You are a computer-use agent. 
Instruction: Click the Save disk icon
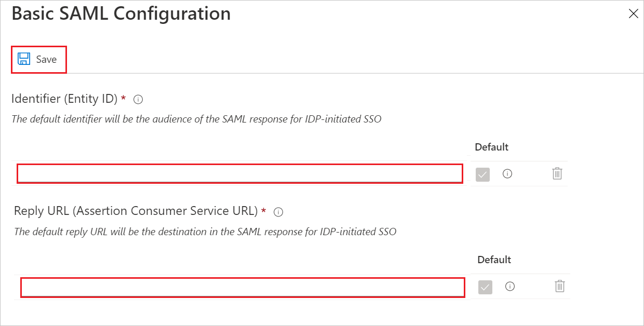coord(24,59)
